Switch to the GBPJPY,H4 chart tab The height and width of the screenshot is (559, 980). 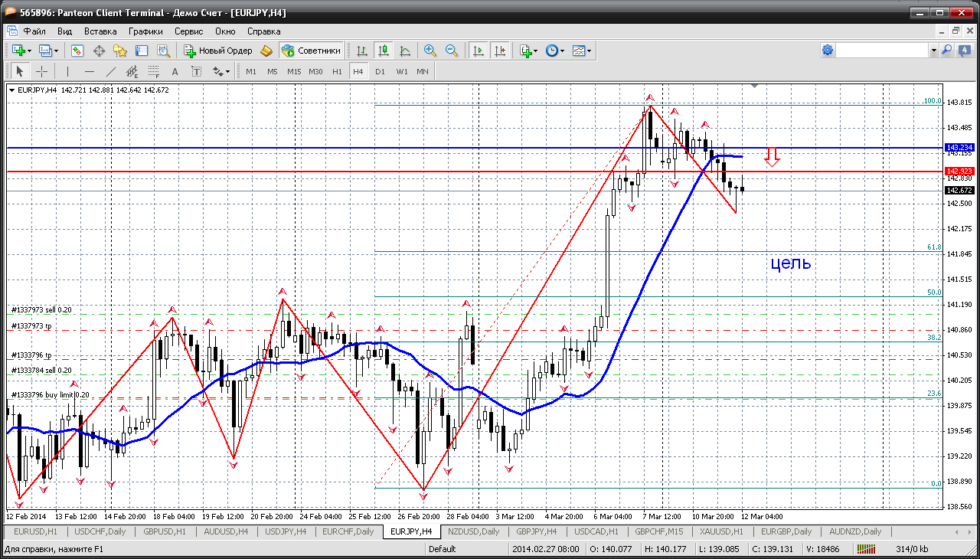coord(537,531)
